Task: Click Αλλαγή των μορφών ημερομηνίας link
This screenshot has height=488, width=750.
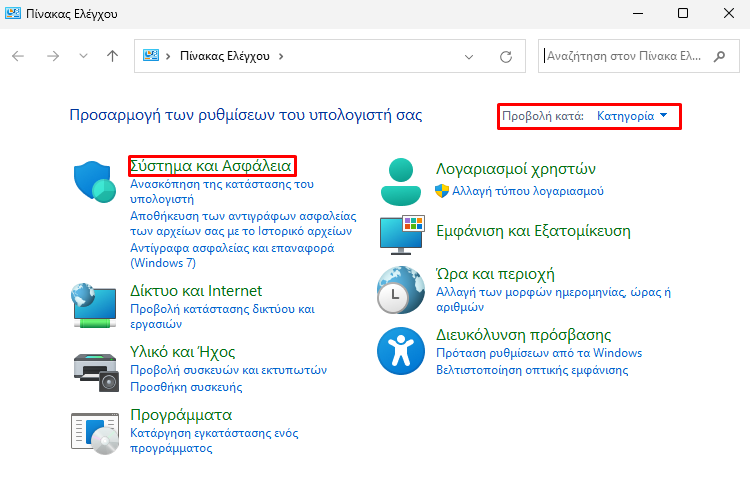Action: [553, 299]
